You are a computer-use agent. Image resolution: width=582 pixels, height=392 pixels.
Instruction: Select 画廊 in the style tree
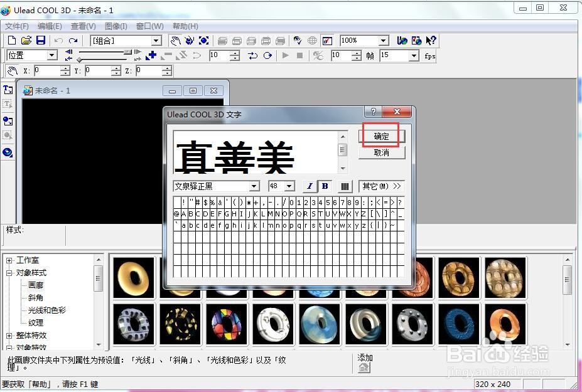pyautogui.click(x=36, y=285)
